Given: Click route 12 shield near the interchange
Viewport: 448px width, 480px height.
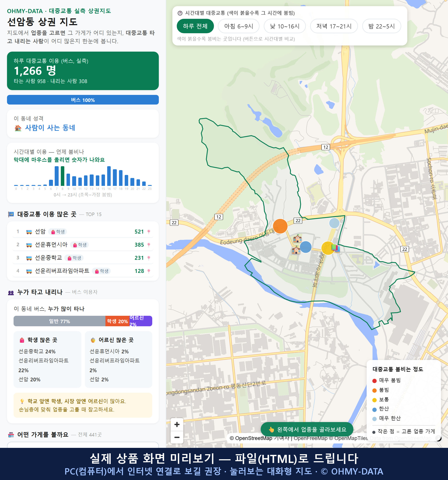Looking at the screenshot, I should coord(325,147).
